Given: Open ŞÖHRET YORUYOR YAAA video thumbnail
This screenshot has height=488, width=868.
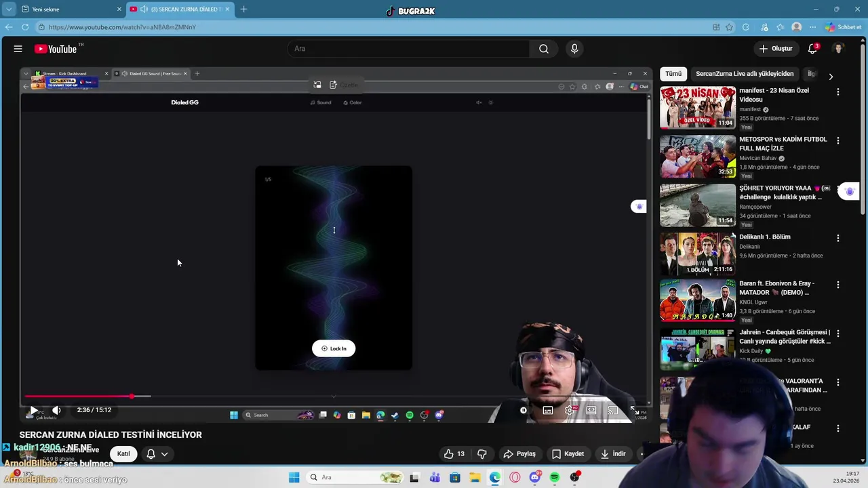Looking at the screenshot, I should pyautogui.click(x=698, y=205).
